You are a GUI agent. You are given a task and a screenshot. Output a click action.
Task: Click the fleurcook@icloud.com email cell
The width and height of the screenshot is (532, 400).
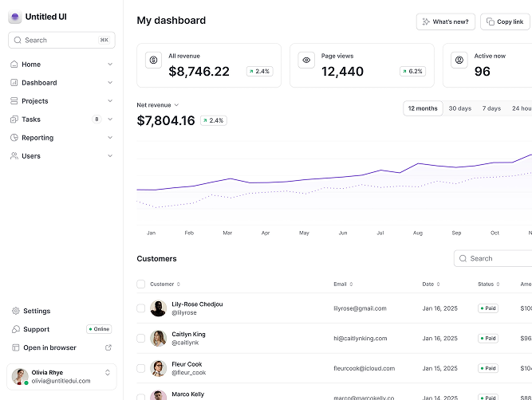click(x=364, y=368)
